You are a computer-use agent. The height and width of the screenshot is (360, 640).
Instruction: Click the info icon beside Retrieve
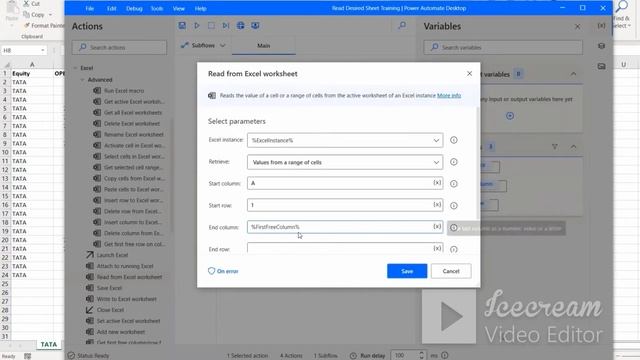click(453, 162)
